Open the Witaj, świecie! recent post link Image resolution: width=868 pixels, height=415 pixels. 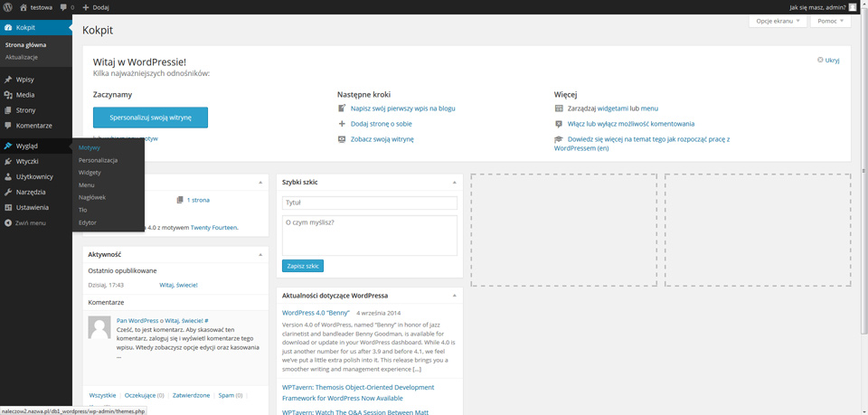point(178,285)
